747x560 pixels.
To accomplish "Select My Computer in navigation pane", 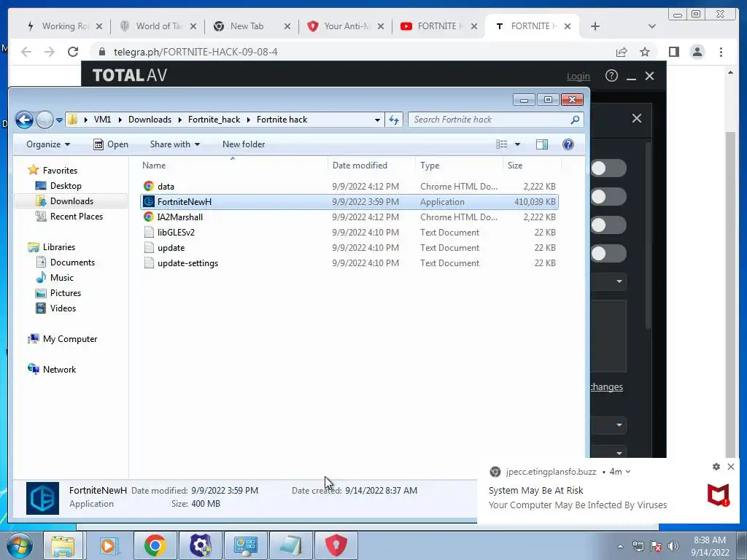I will [x=69, y=339].
